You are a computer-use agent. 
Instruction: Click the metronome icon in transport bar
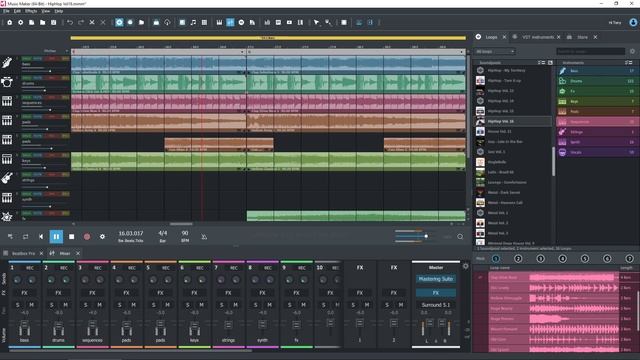pos(204,237)
